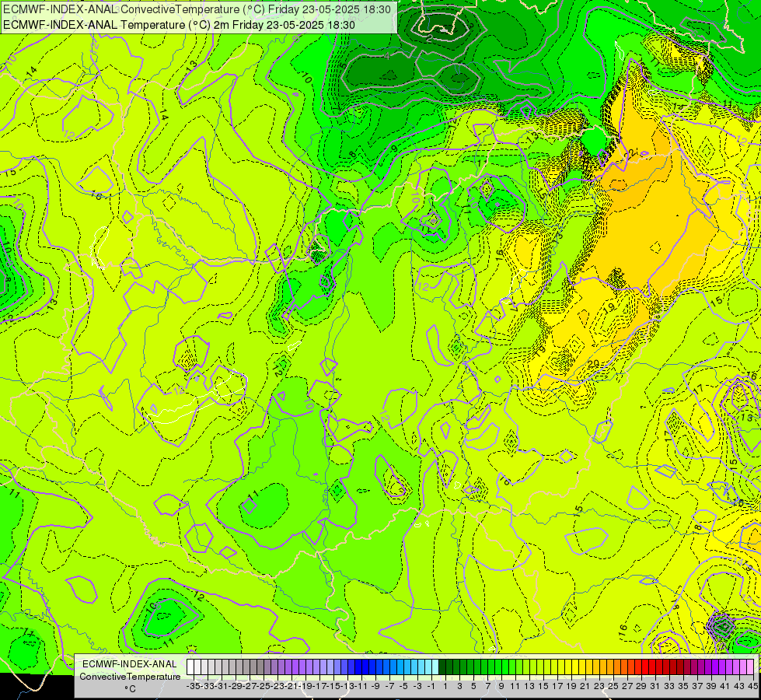Image resolution: width=761 pixels, height=700 pixels.
Task: Select the dark red swatch above 35
Action: click(x=681, y=667)
